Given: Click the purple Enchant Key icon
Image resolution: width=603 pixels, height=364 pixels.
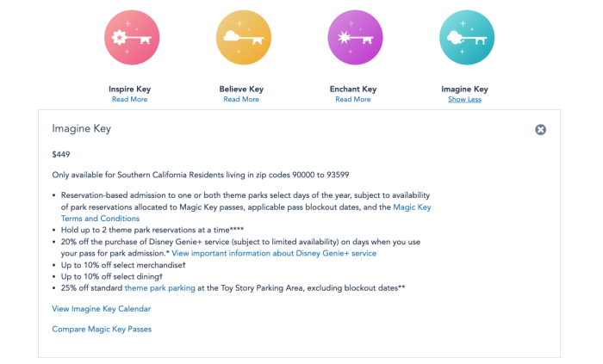Looking at the screenshot, I should click(353, 37).
